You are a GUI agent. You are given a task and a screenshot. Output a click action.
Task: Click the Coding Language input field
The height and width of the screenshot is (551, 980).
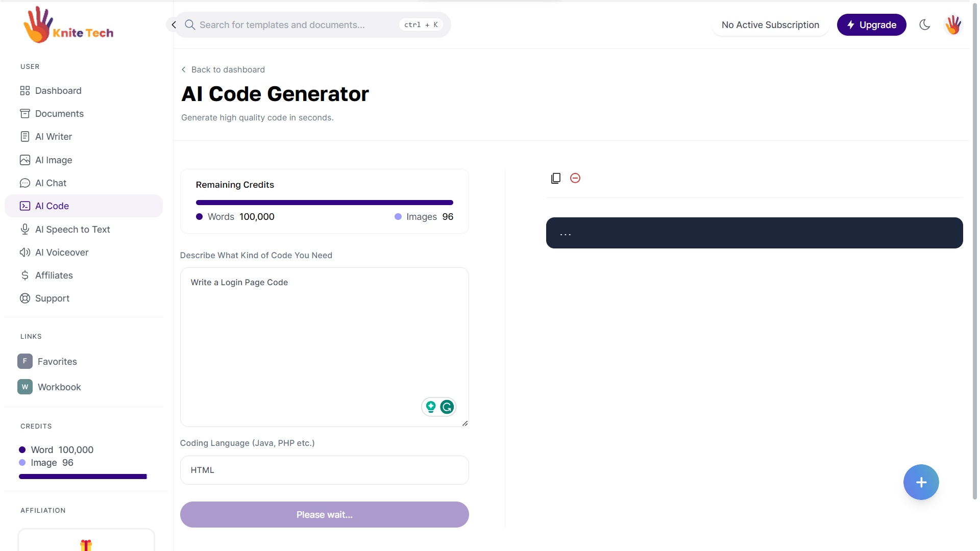click(x=324, y=470)
